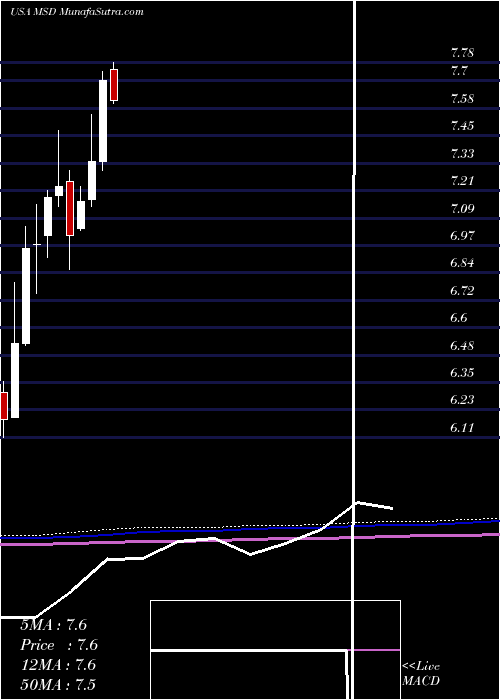This screenshot has width=500, height=700.
Task: Click the latest red candlestick near 7.7
Action: pyautogui.click(x=114, y=85)
